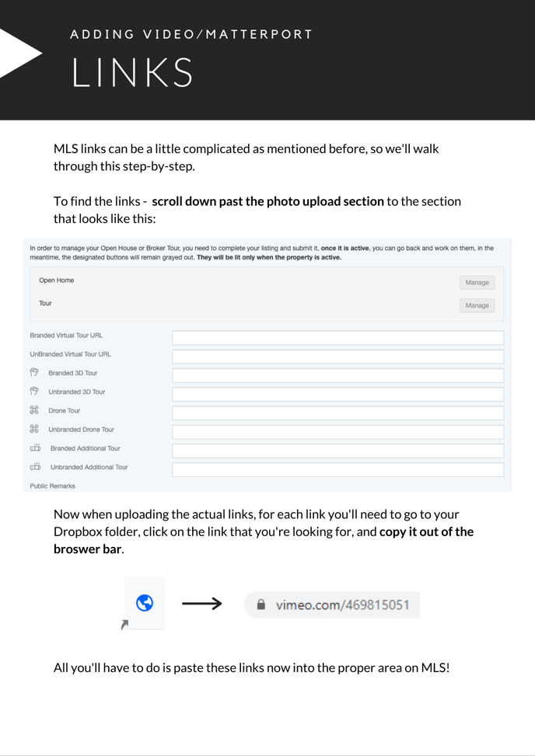This screenshot has height=756, width=535.
Task: Select the UnBranded Virtual Tour URL field
Action: pyautogui.click(x=337, y=357)
